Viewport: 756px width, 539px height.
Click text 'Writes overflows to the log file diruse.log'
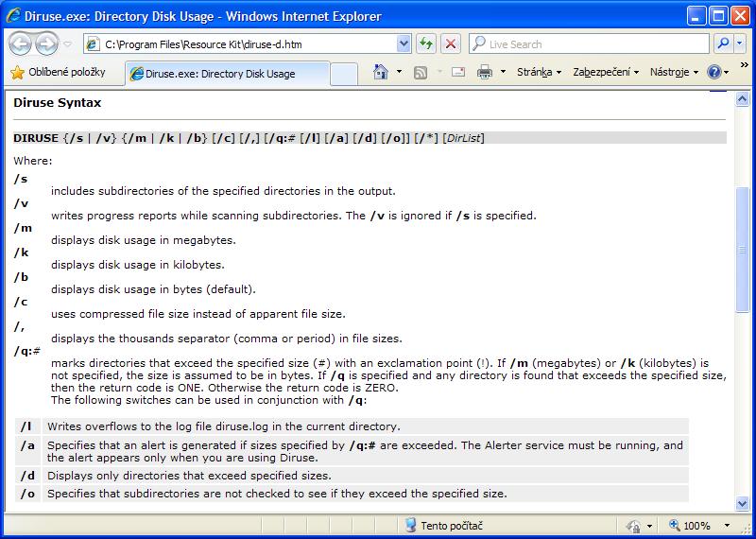tap(151, 426)
